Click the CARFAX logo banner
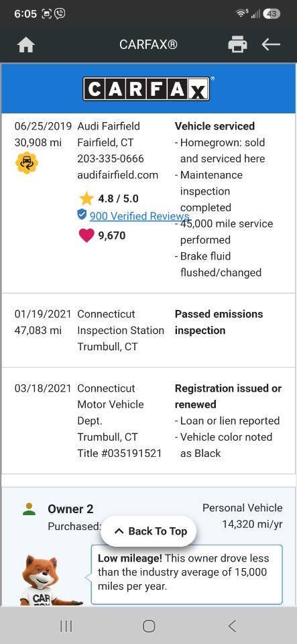 tap(148, 89)
